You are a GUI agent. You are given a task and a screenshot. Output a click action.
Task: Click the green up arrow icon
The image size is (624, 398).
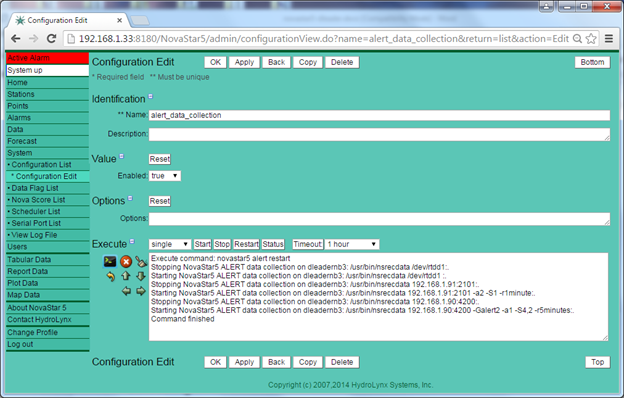pos(126,276)
